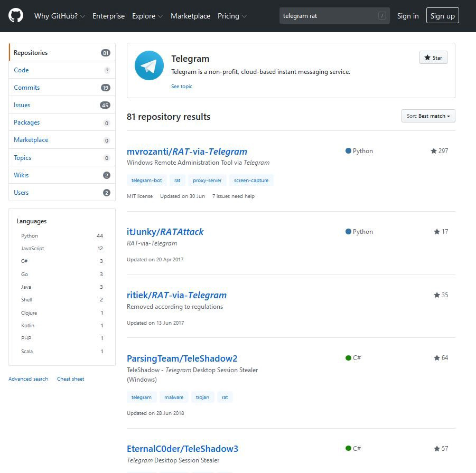Click the slash shortcut icon in search
Screen dimensions: 476x473
click(x=382, y=16)
